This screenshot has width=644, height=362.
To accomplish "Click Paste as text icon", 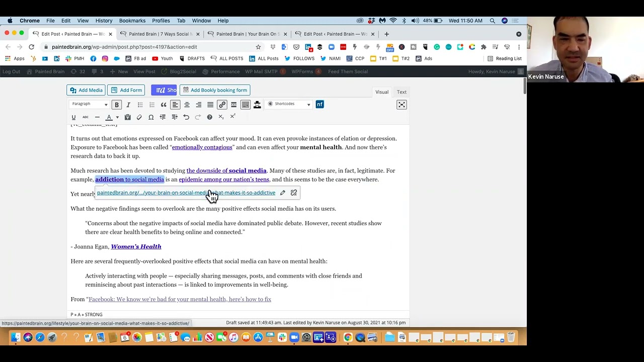I will (x=127, y=117).
